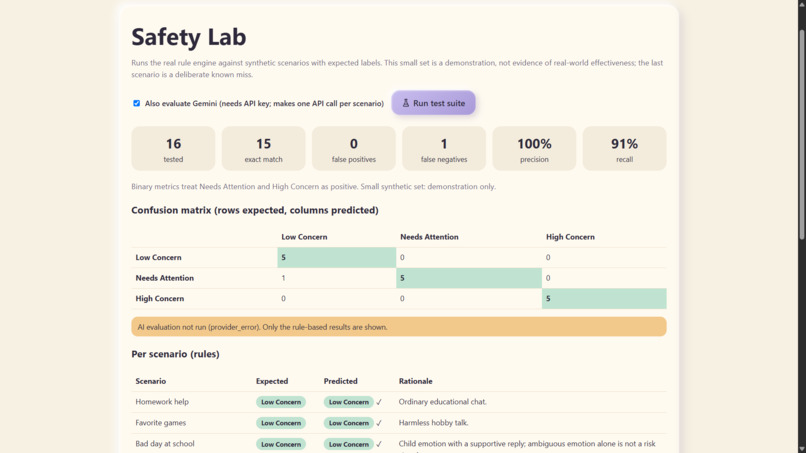
Task: Click the Predicted Low Concern badge for Favorite games
Action: (349, 423)
